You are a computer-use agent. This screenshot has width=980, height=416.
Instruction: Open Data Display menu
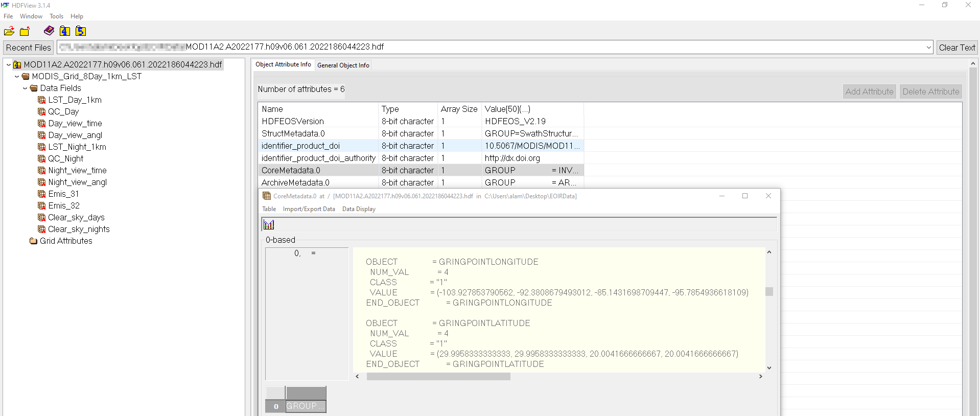click(x=359, y=209)
